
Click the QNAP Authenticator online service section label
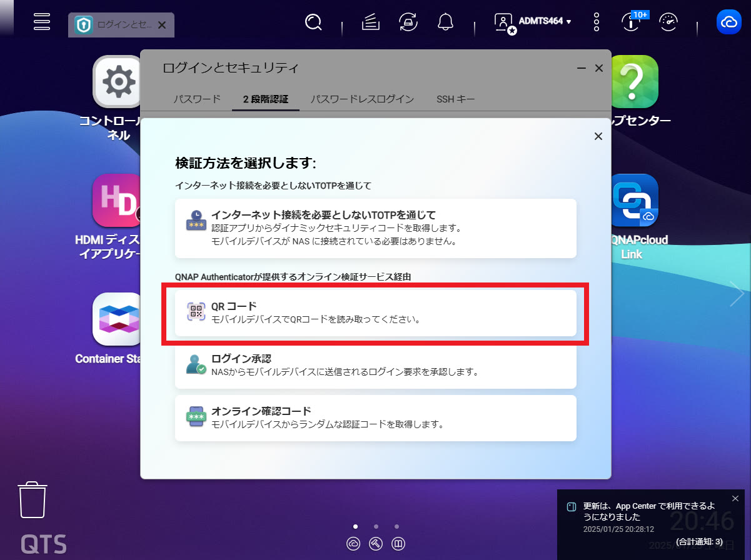coord(293,276)
